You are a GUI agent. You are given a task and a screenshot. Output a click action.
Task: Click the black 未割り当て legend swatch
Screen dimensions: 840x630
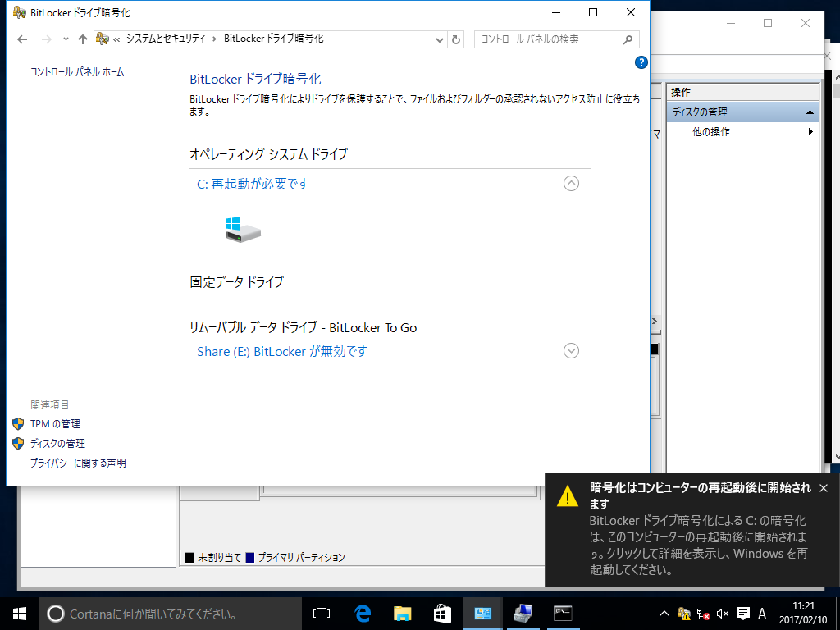pos(189,558)
